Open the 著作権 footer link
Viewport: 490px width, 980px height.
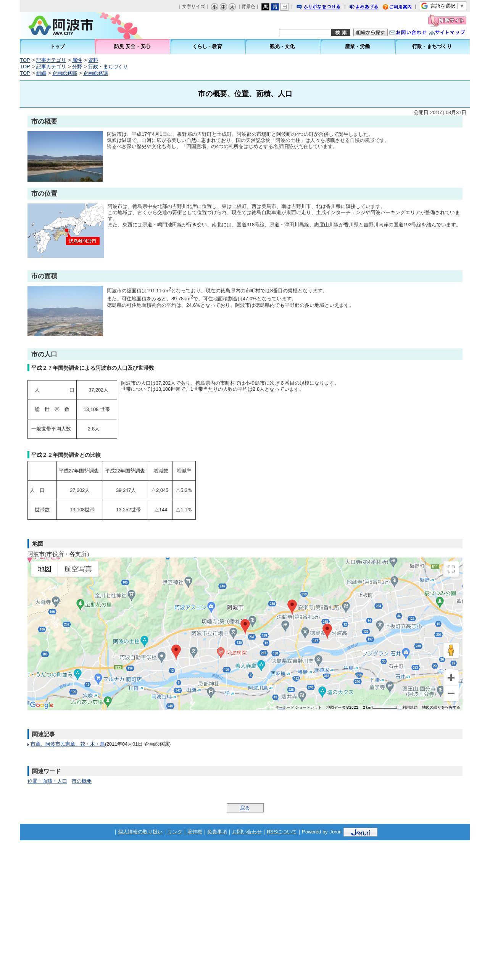coord(195,832)
